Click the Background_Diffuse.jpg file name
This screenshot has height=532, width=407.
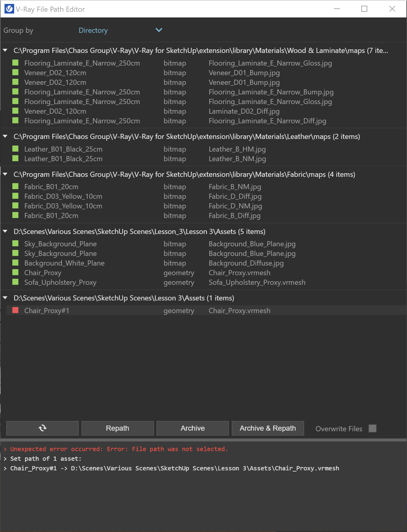coord(246,263)
